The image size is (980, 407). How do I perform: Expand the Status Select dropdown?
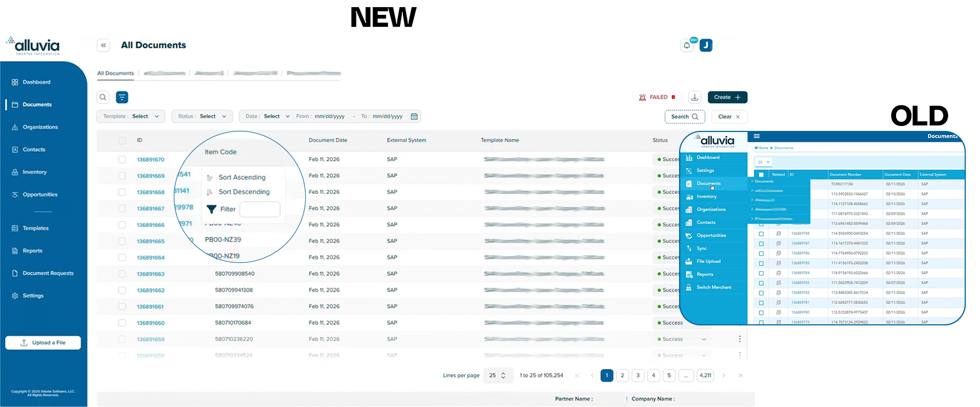[202, 117]
